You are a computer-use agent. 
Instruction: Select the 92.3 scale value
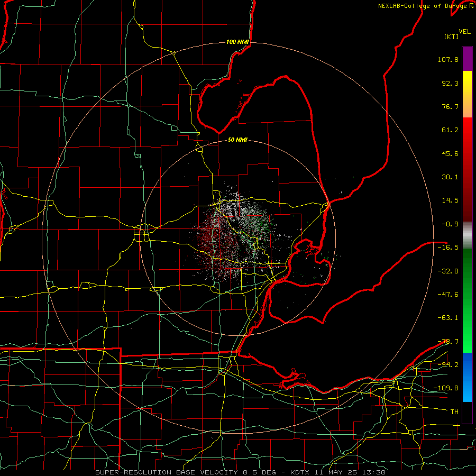pos(450,83)
